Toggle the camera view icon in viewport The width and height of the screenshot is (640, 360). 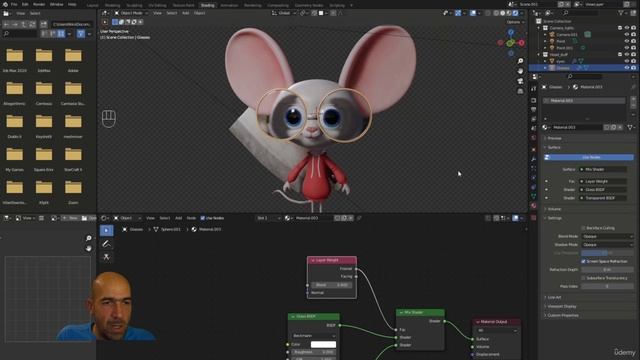(520, 81)
